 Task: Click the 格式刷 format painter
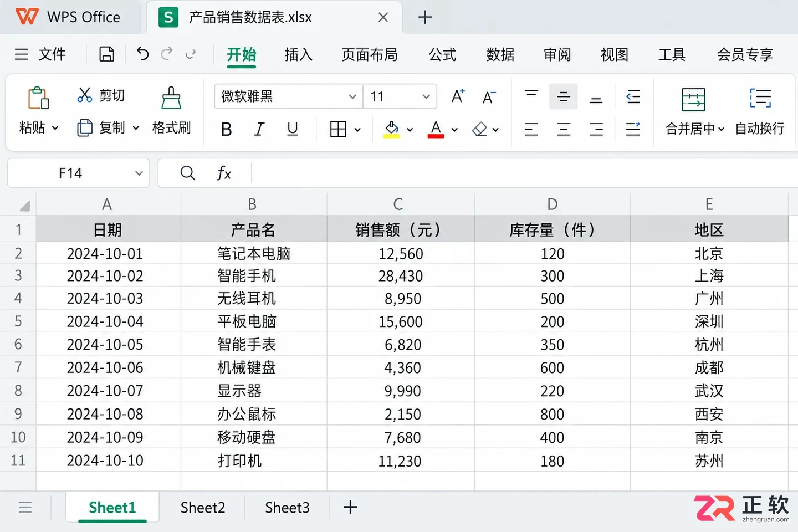click(171, 111)
